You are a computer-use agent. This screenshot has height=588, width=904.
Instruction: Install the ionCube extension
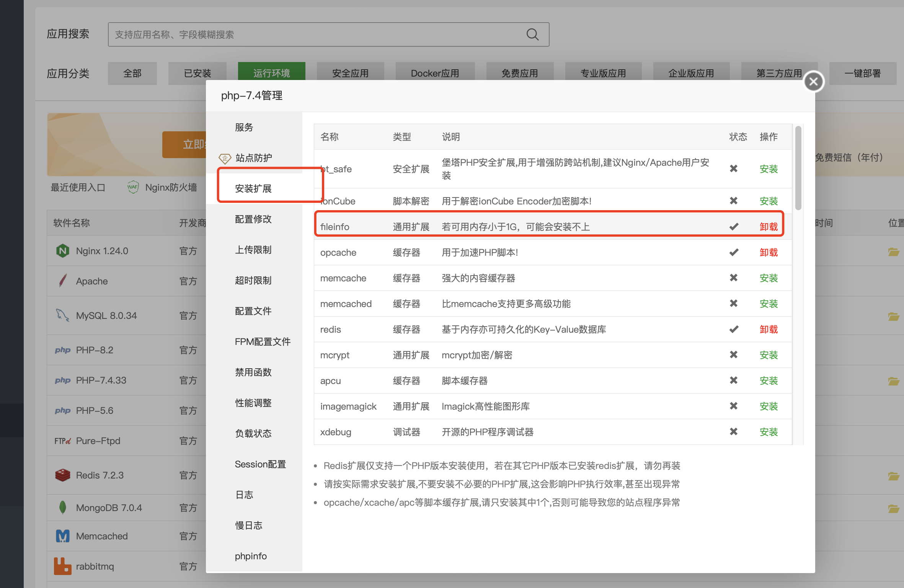click(x=769, y=201)
